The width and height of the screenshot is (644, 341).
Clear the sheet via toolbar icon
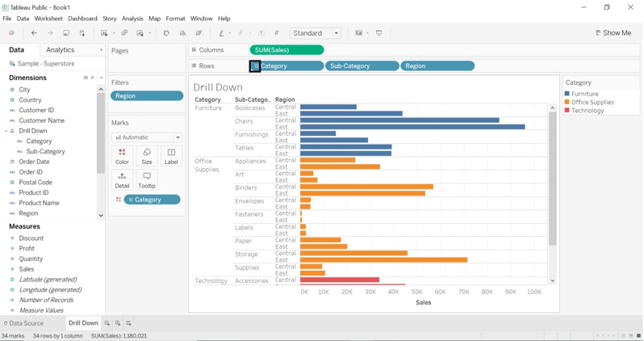click(x=140, y=33)
